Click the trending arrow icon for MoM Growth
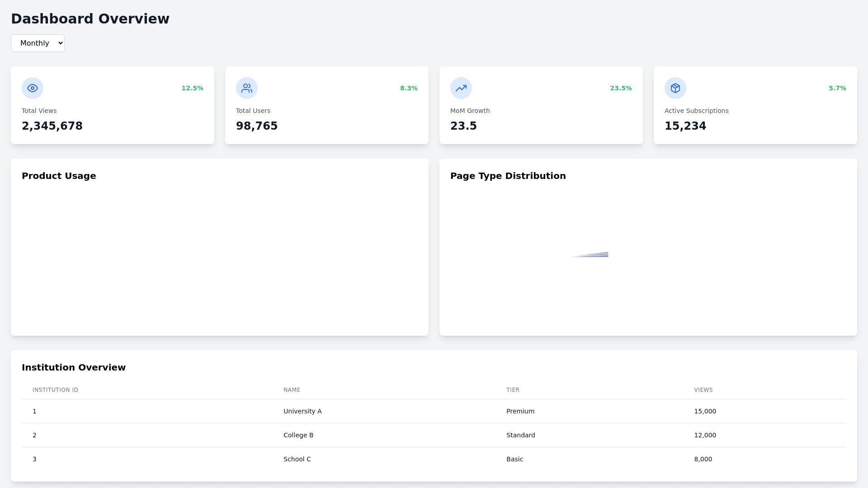 461,88
